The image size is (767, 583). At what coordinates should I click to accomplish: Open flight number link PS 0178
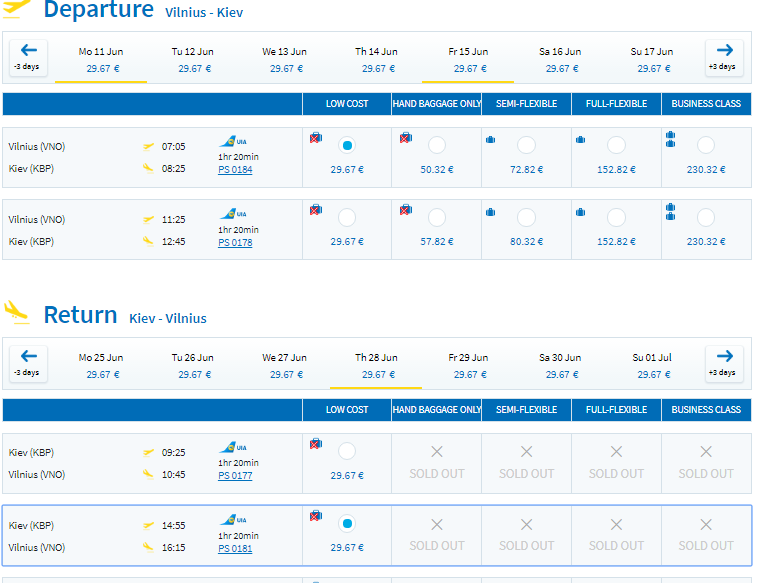tap(235, 242)
